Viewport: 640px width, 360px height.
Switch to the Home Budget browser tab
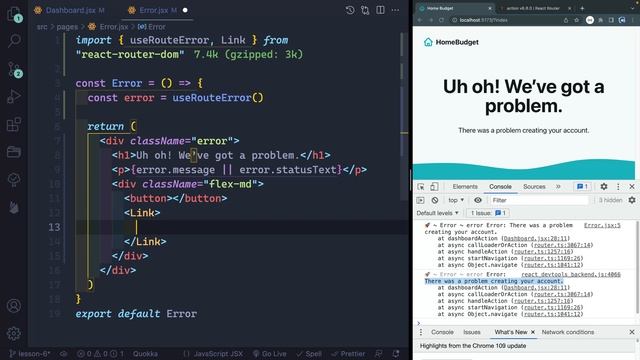pyautogui.click(x=456, y=8)
